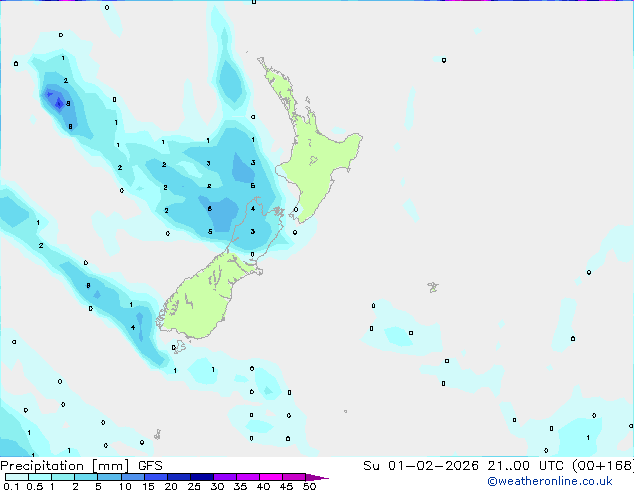Pick the 0.5 mm legend color swatch
This screenshot has height=490, width=634.
40,477
